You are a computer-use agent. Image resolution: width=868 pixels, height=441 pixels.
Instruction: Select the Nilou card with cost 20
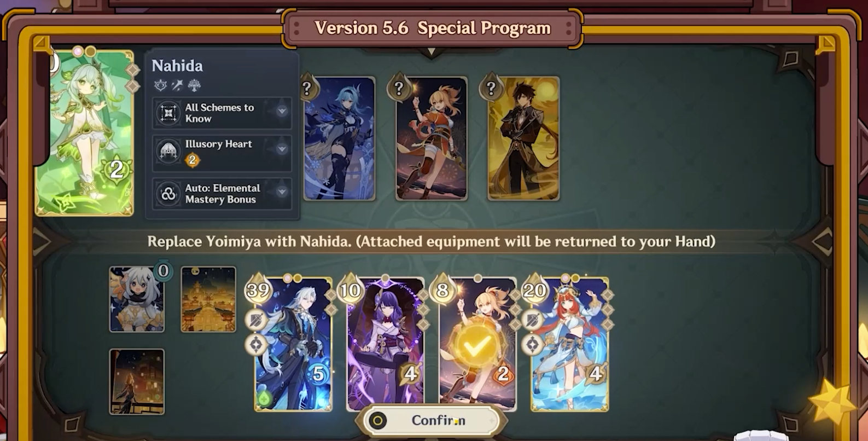tap(570, 344)
